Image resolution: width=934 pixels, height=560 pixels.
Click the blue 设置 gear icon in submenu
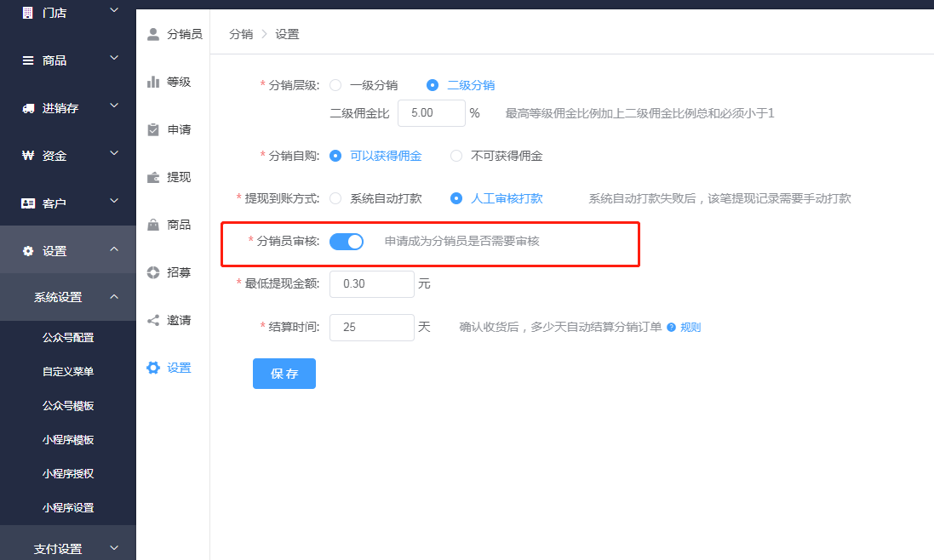(153, 368)
